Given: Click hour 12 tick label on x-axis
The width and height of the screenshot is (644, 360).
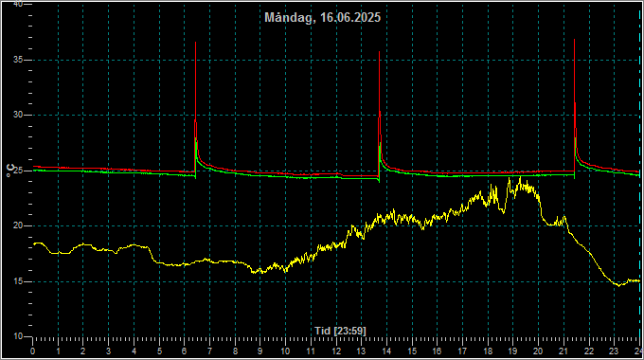Looking at the screenshot, I should click(x=336, y=351).
